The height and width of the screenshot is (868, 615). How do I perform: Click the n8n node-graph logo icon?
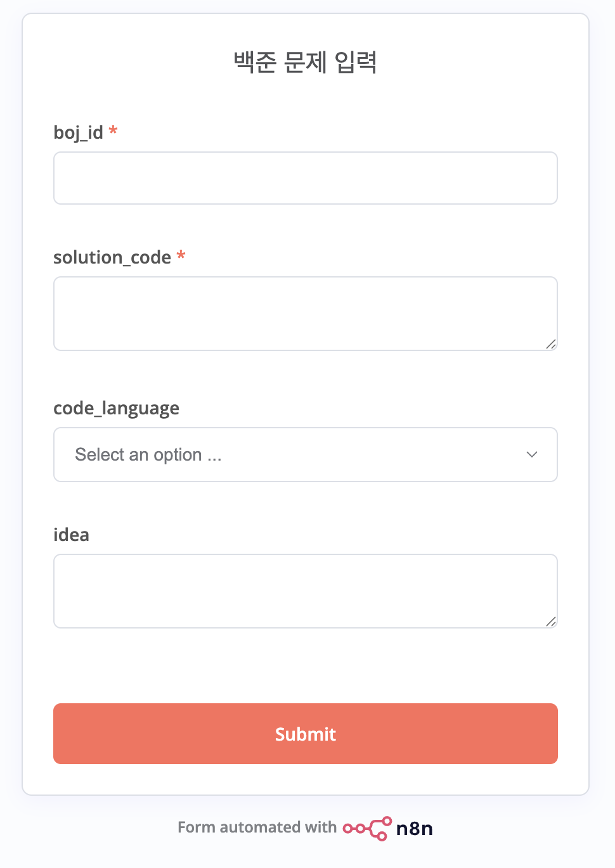click(x=367, y=828)
